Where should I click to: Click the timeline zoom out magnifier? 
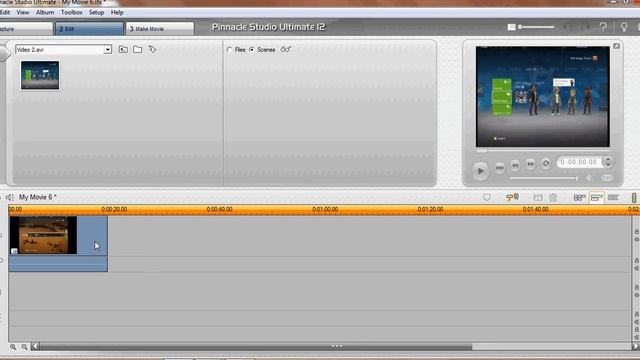(x=24, y=347)
